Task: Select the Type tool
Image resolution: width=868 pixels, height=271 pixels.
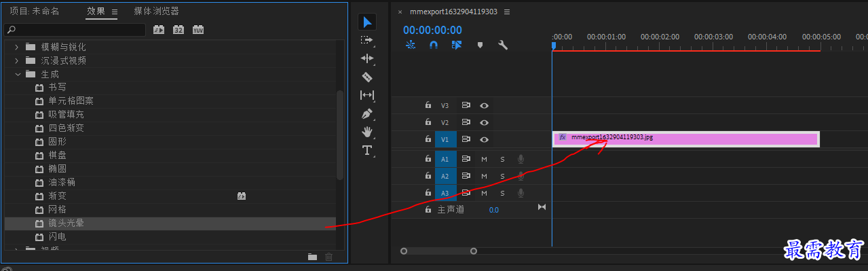Action: [367, 150]
